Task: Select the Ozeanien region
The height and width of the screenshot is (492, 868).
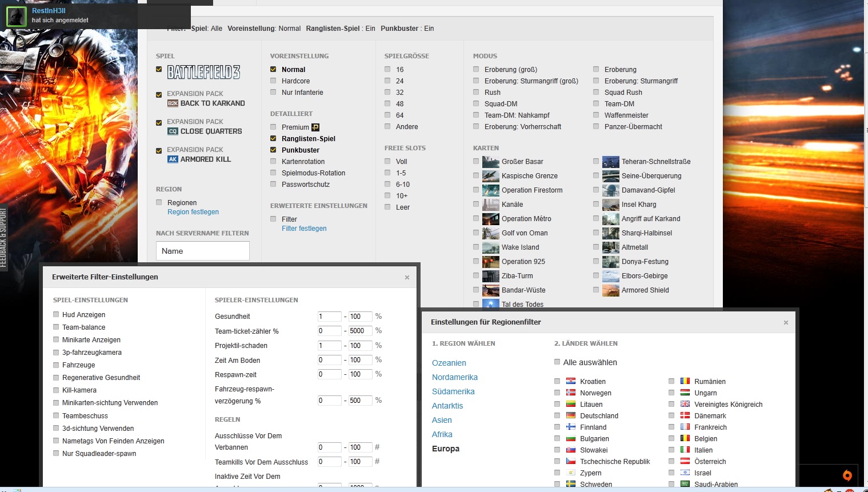Action: tap(449, 363)
